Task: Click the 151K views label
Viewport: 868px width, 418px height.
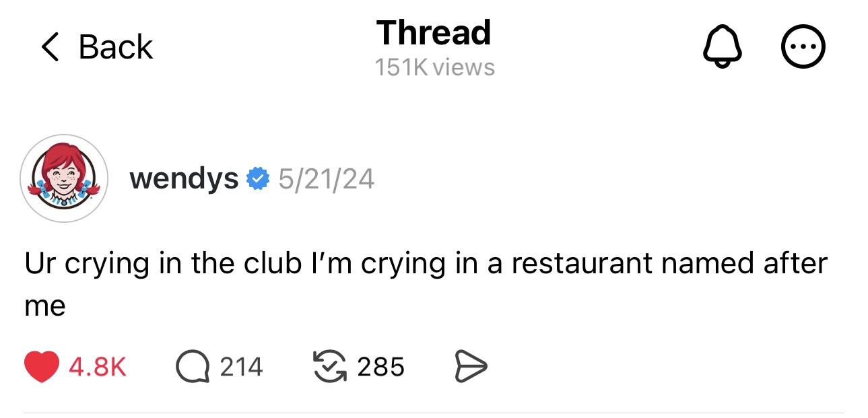Action: (434, 67)
